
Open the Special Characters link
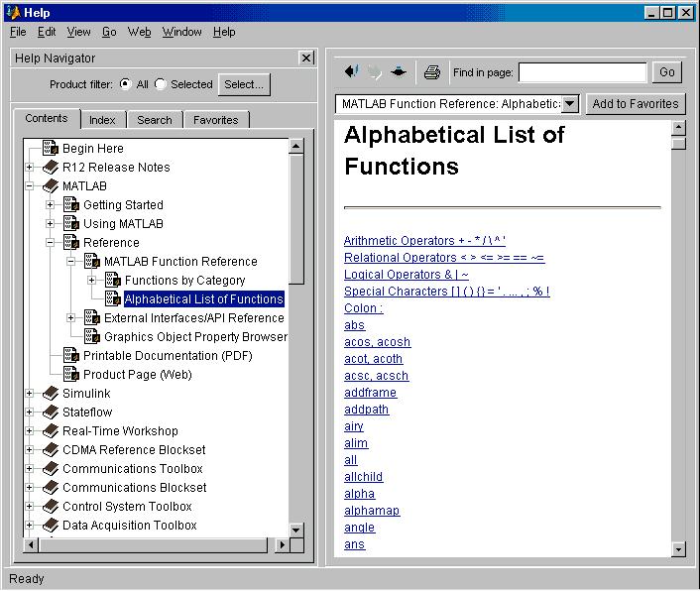click(447, 292)
